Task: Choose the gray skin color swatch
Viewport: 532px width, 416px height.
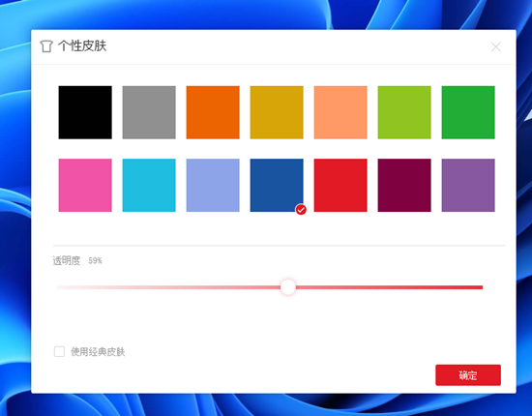Action: 149,112
